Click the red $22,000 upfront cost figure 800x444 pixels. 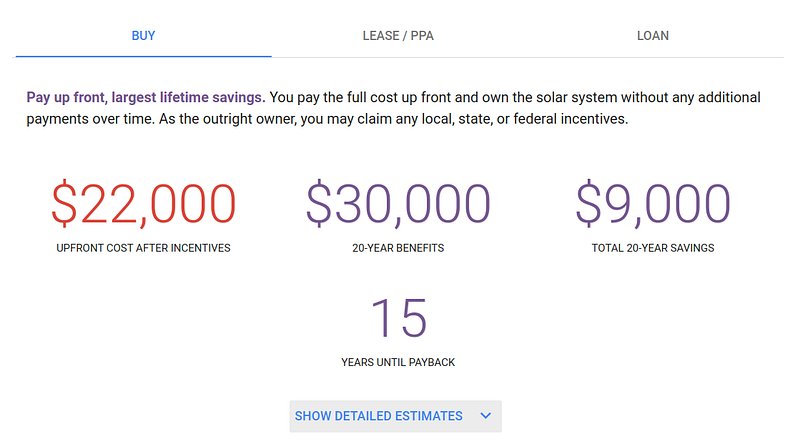click(x=143, y=203)
